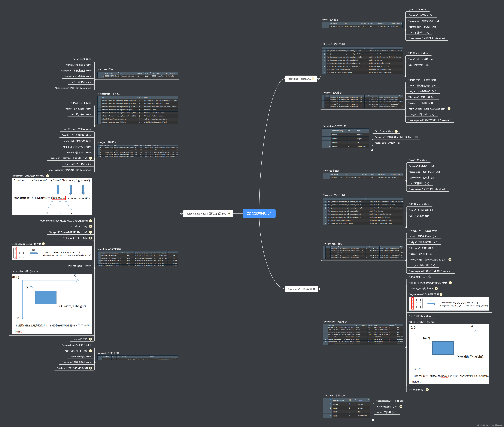The width and height of the screenshot is (504, 427).
Task: Select the "captions": 看图说话 topic
Action: click(x=301, y=79)
